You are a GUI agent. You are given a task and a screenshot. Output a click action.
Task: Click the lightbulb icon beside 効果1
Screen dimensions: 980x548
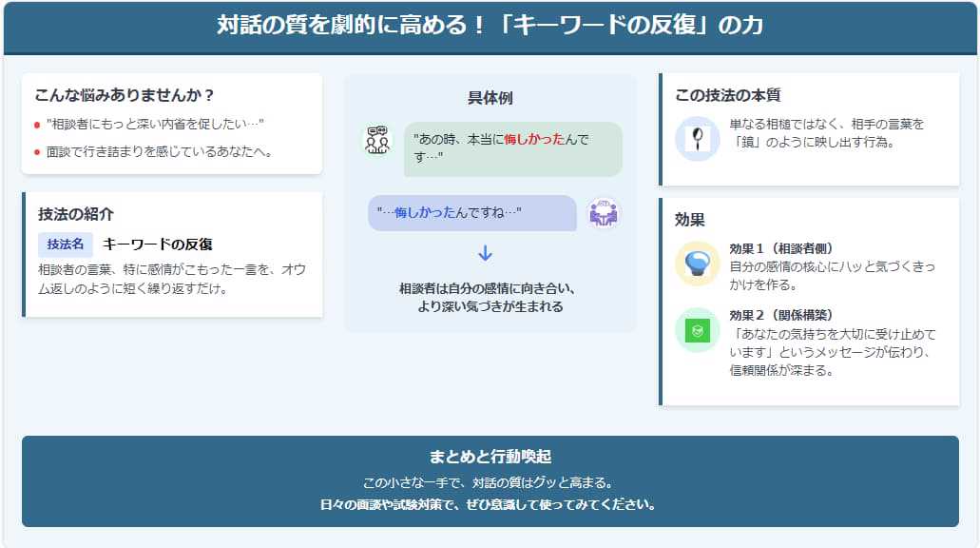click(697, 263)
